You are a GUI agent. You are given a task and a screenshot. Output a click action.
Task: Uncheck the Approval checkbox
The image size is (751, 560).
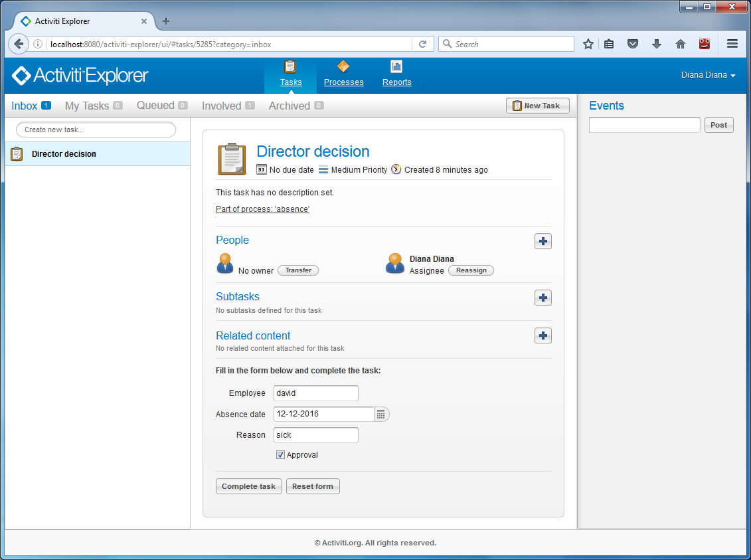click(x=281, y=455)
